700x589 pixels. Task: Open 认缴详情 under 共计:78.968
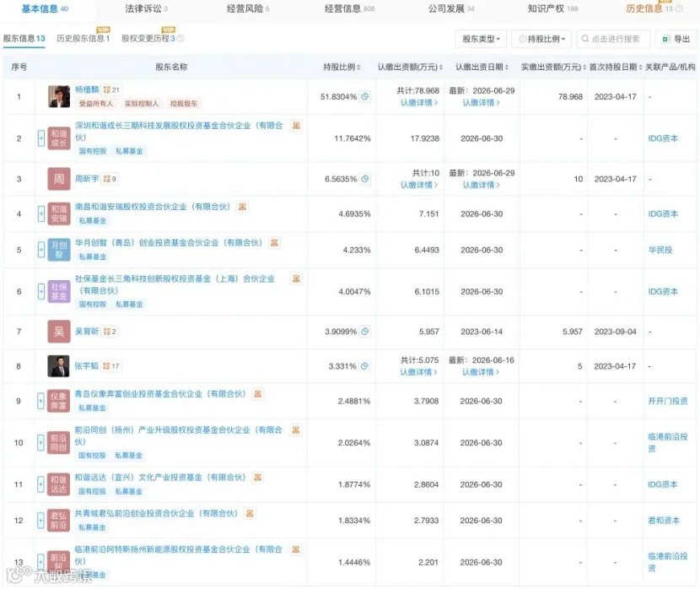(x=419, y=103)
